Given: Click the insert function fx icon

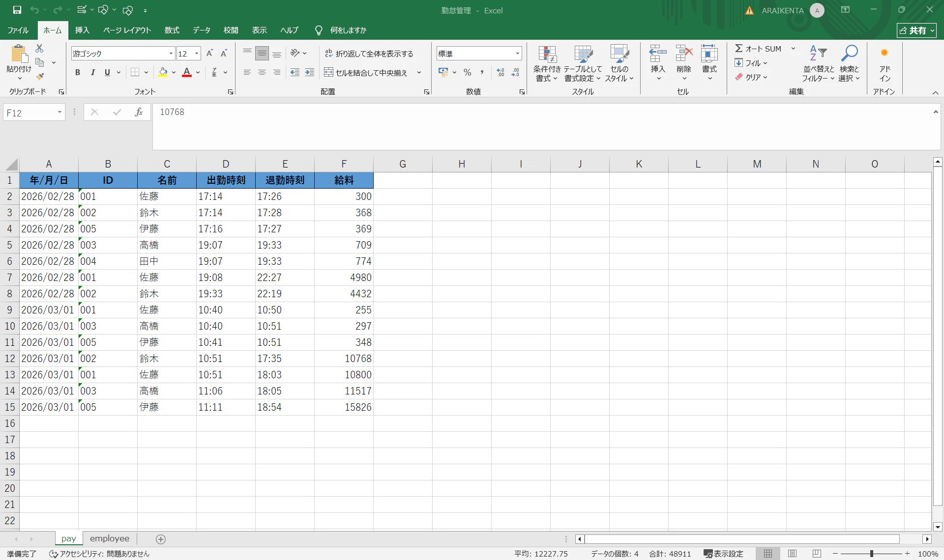Looking at the screenshot, I should (x=139, y=112).
